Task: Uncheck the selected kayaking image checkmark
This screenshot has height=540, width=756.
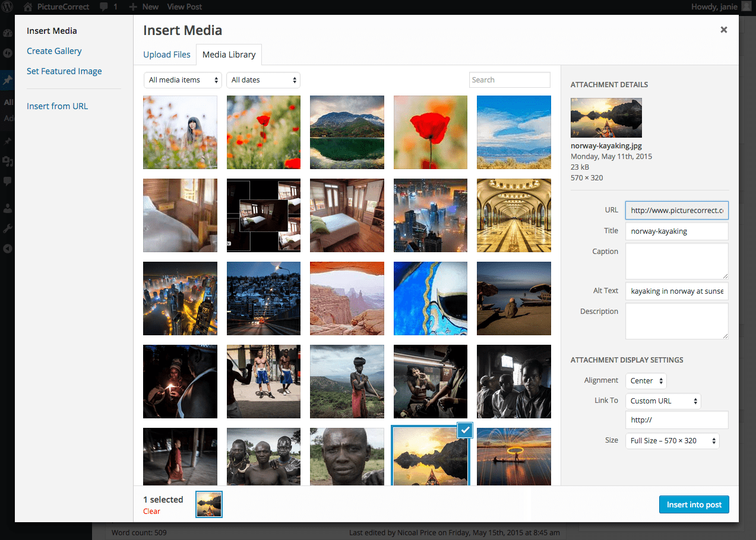Action: (465, 431)
